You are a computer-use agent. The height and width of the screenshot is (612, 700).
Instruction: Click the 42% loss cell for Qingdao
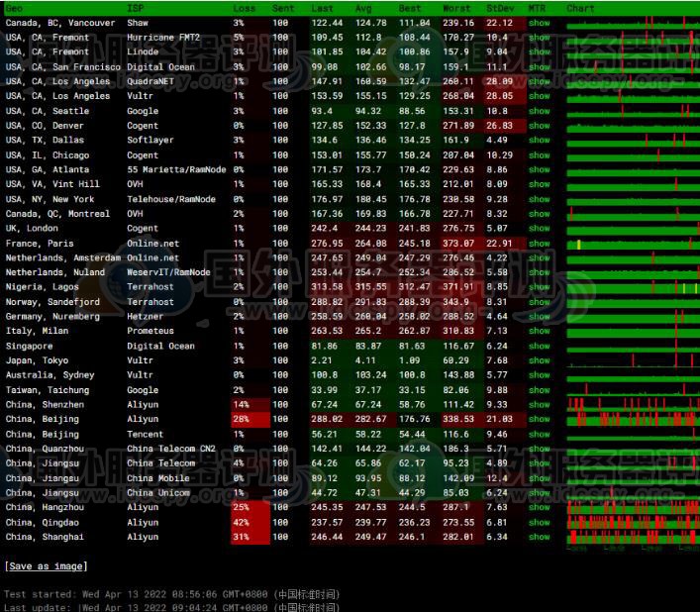(250, 522)
